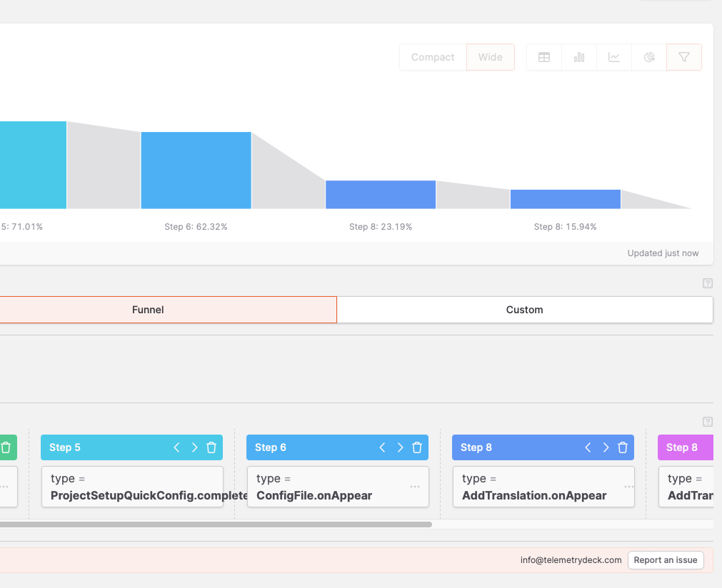
Task: Switch display mode to Compact
Action: 432,57
